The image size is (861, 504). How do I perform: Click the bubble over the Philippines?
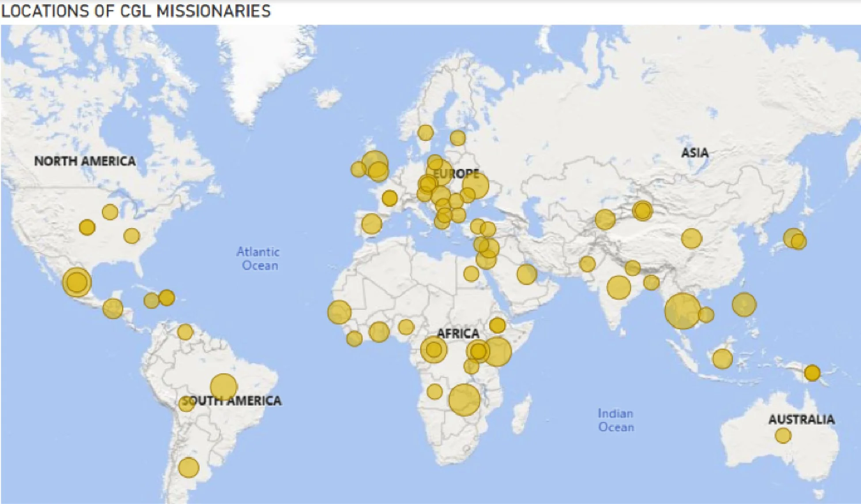744,304
